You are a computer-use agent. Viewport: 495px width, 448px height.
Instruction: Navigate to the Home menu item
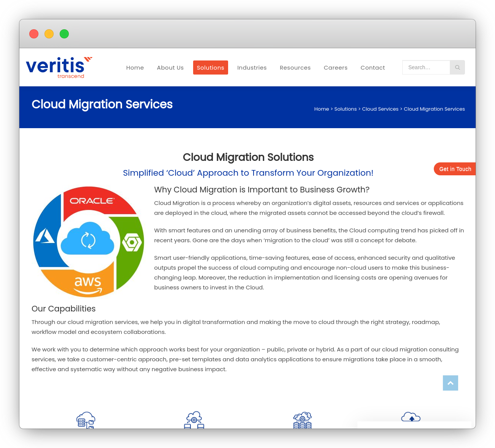135,67
